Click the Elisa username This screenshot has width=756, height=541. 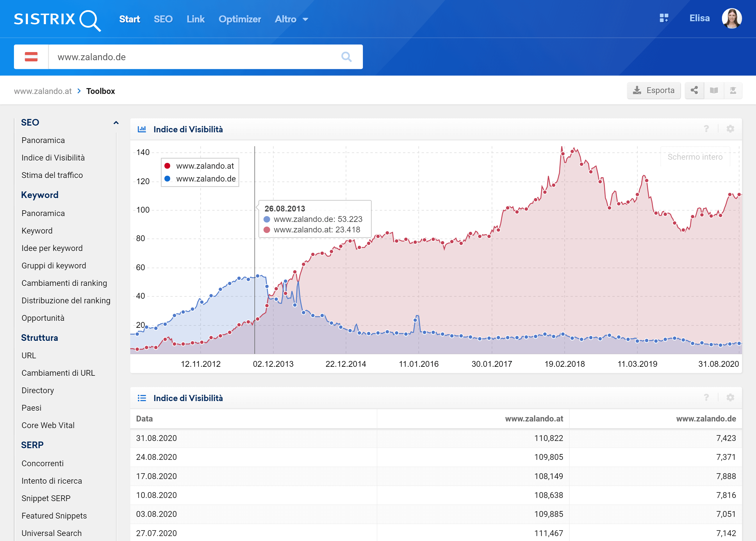(699, 18)
